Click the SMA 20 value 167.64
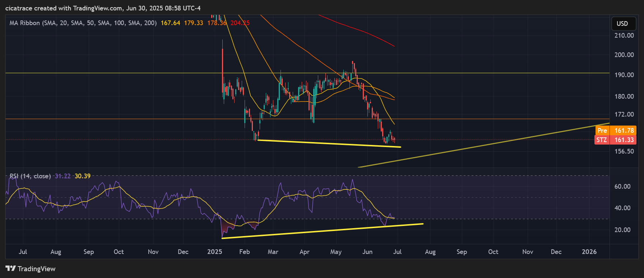Viewport: 644px width, 278px height. click(x=170, y=23)
